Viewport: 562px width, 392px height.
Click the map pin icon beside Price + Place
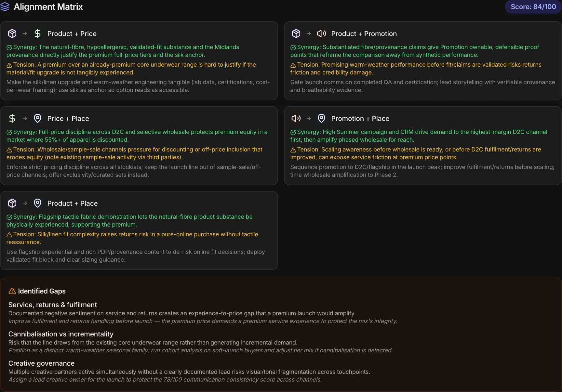(x=38, y=118)
